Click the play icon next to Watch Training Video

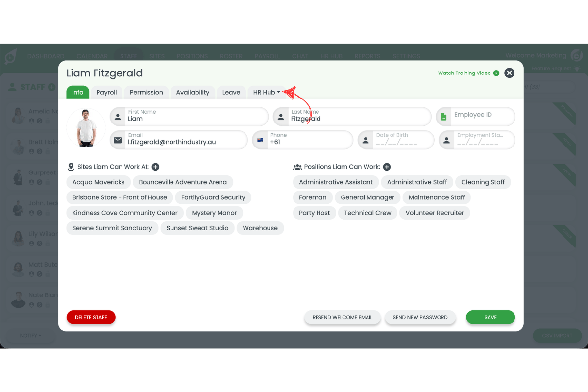(496, 73)
